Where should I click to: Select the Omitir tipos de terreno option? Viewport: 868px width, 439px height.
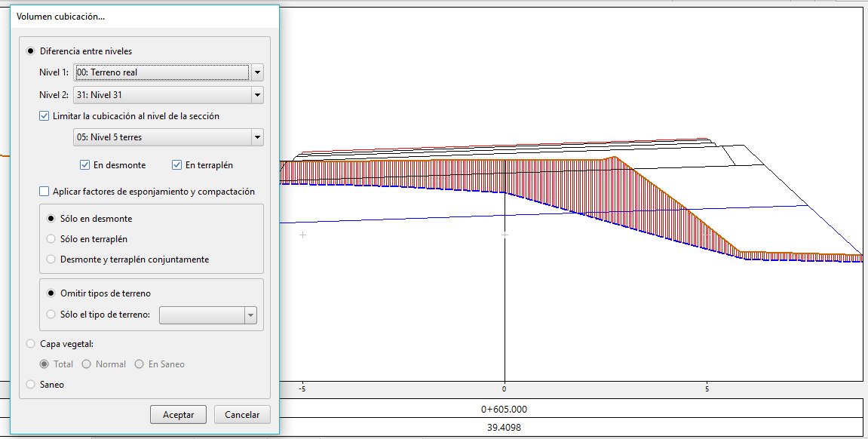51,293
